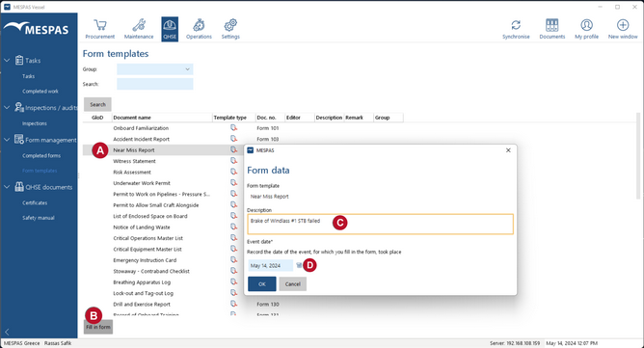Click template type icon for Notice of Landing Waste

click(233, 227)
